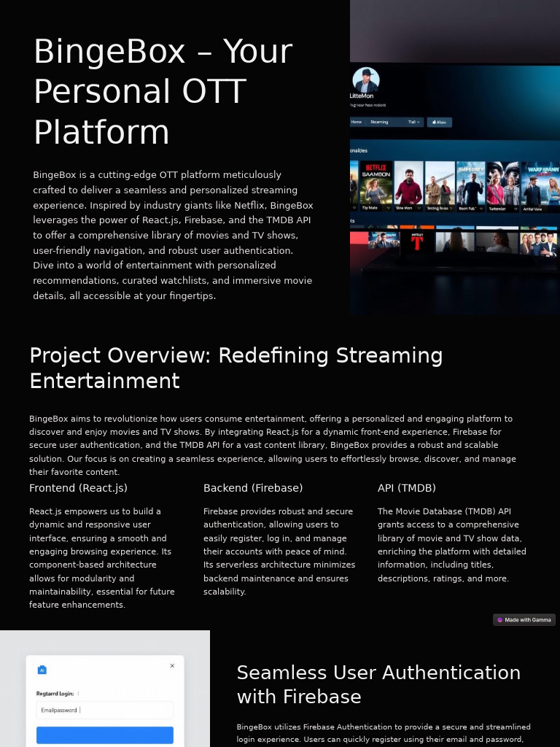Select the Steaming tab in hero image
Image resolution: width=560 pixels, height=747 pixels.
click(x=379, y=122)
